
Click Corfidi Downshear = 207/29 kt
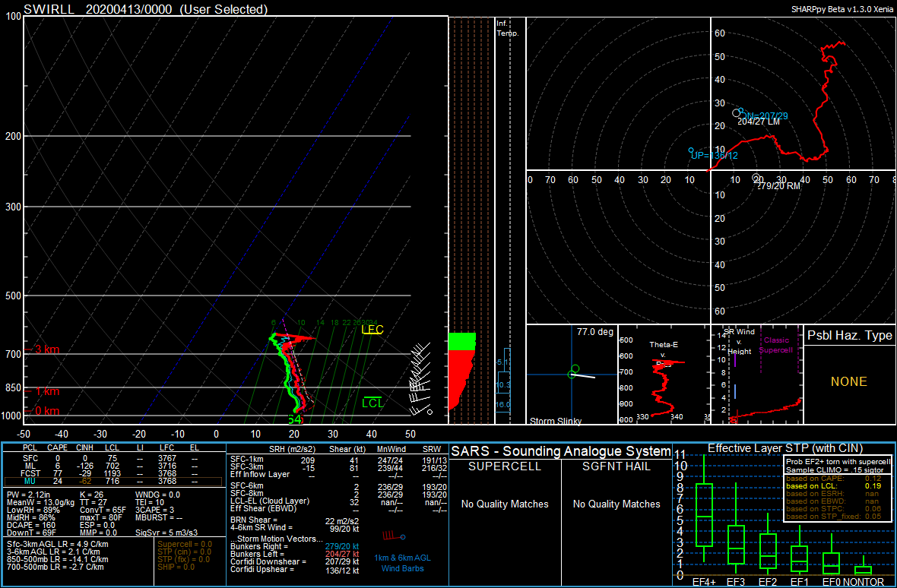click(x=295, y=561)
